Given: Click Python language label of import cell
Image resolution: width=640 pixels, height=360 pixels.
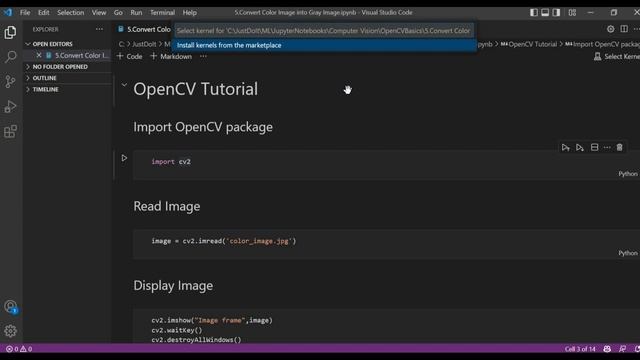Looking at the screenshot, I should [x=628, y=174].
